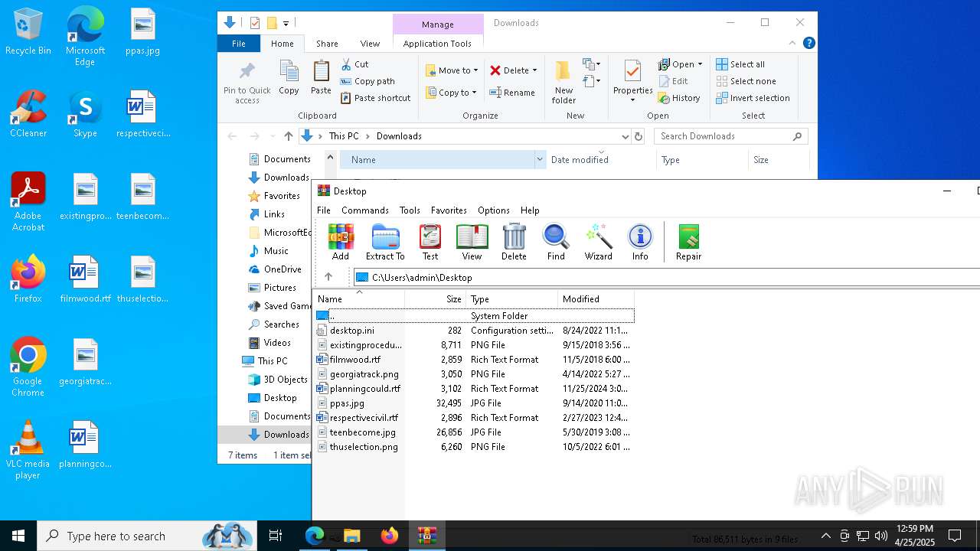This screenshot has height=551, width=980.
Task: Switch to Explorer's View ribbon tab
Action: click(370, 44)
